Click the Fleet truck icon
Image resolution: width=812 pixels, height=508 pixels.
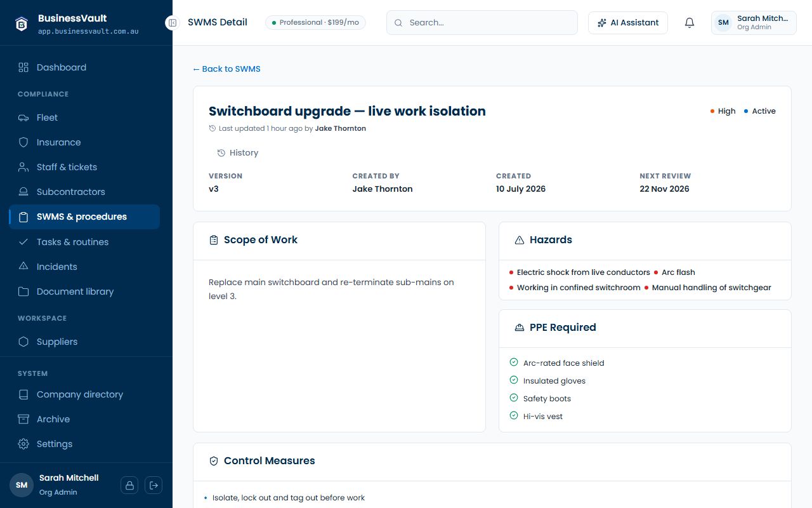(23, 117)
